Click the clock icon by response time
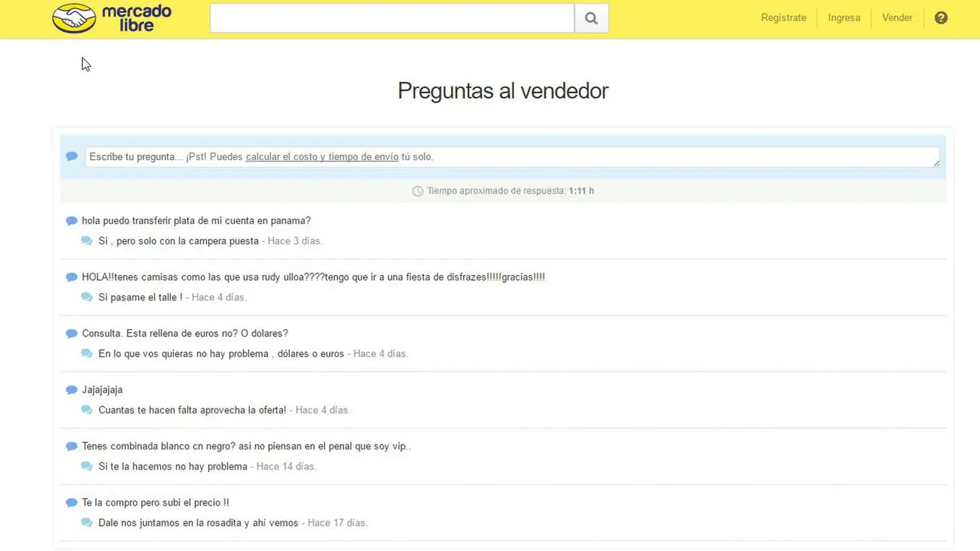Screen dimensions: 980x551 [x=417, y=192]
